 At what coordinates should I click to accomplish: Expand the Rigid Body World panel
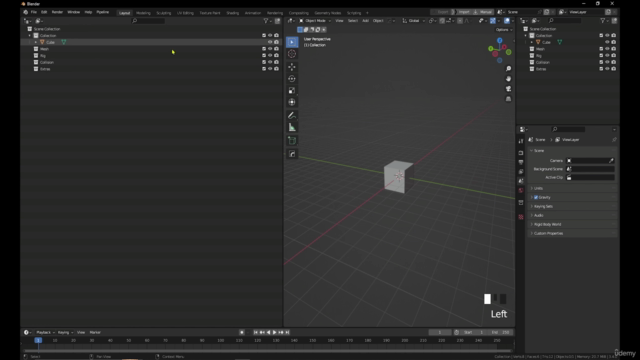pos(572,224)
